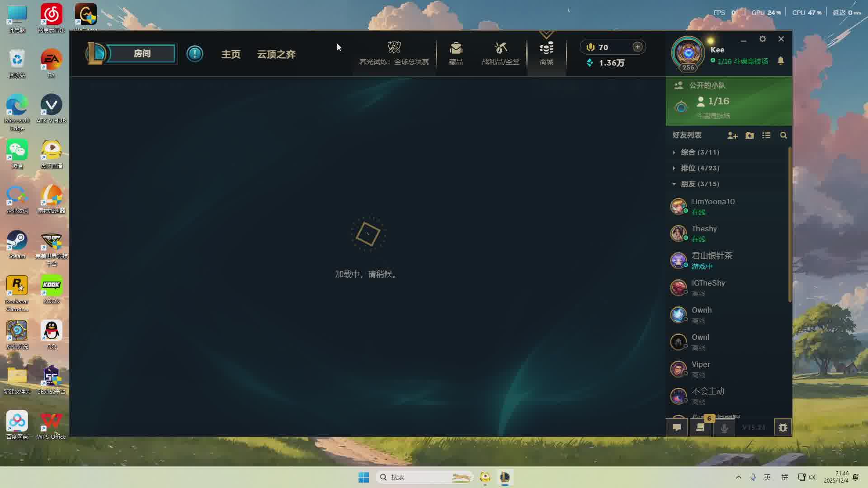868x488 pixels.
Task: Open the add friend icon
Action: [732, 135]
